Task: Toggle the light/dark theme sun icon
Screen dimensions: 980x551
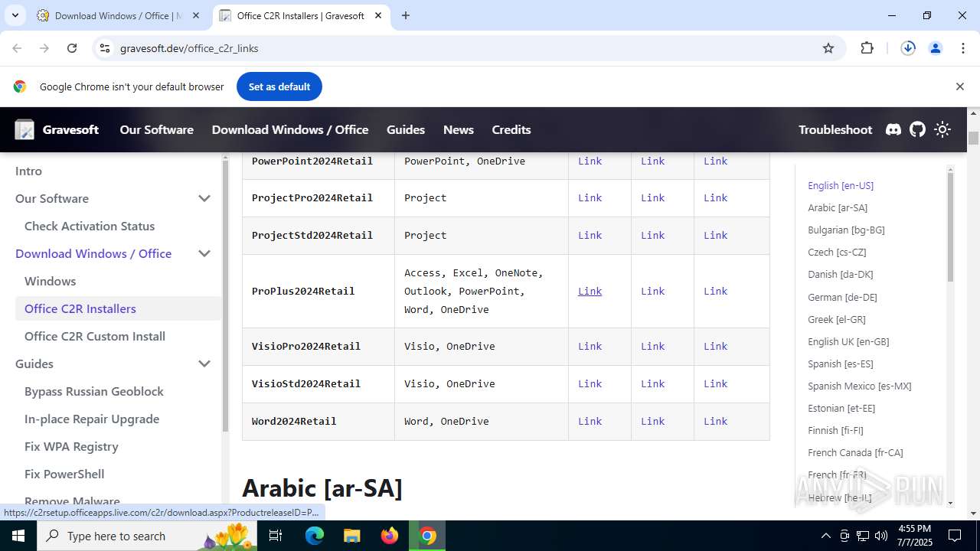Action: coord(942,129)
